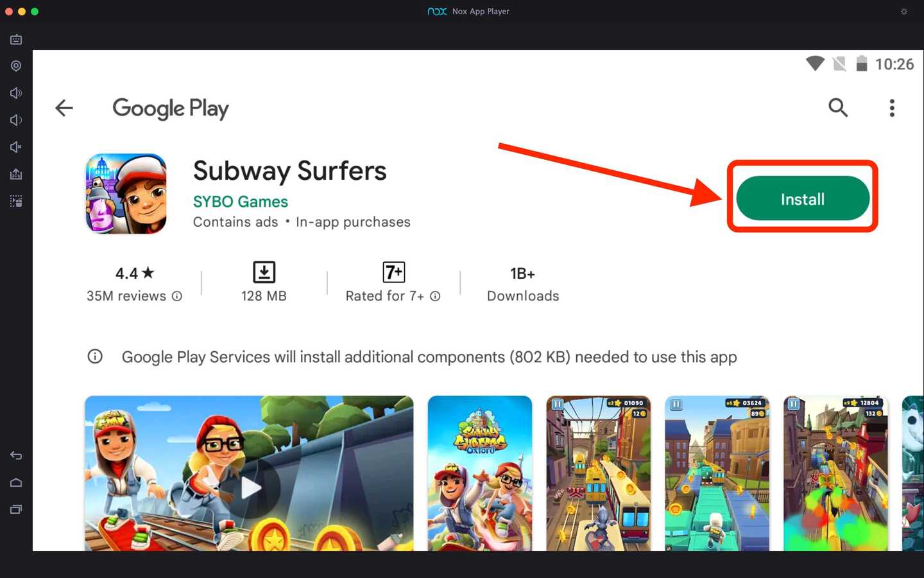Click the In-app purchases label

(x=353, y=222)
